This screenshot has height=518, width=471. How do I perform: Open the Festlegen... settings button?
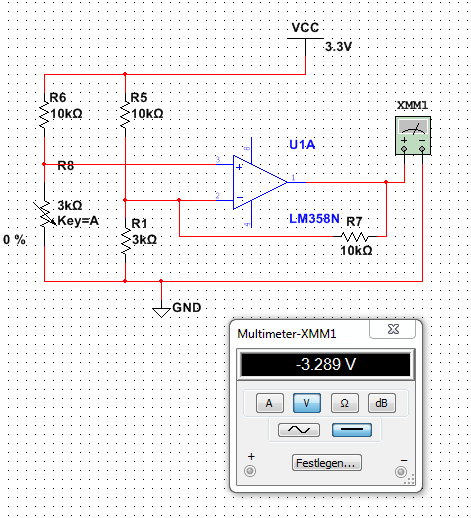click(x=327, y=463)
